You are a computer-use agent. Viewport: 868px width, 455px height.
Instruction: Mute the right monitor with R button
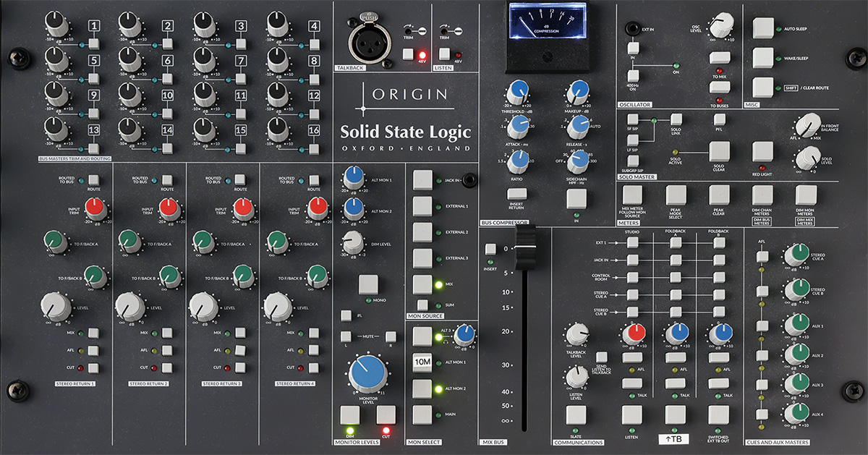[391, 336]
